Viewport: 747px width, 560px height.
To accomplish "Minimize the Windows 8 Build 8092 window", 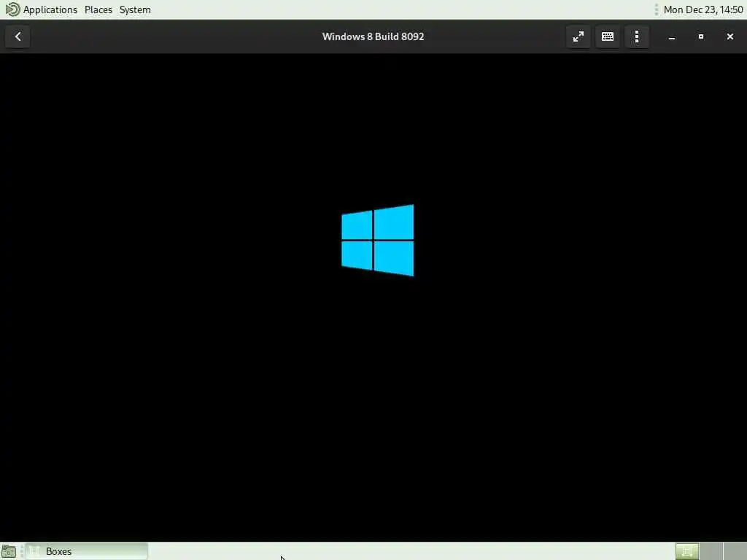I will tap(672, 36).
